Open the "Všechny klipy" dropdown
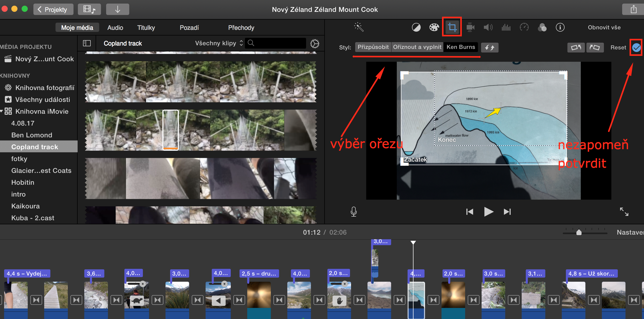The width and height of the screenshot is (644, 319). click(x=218, y=43)
